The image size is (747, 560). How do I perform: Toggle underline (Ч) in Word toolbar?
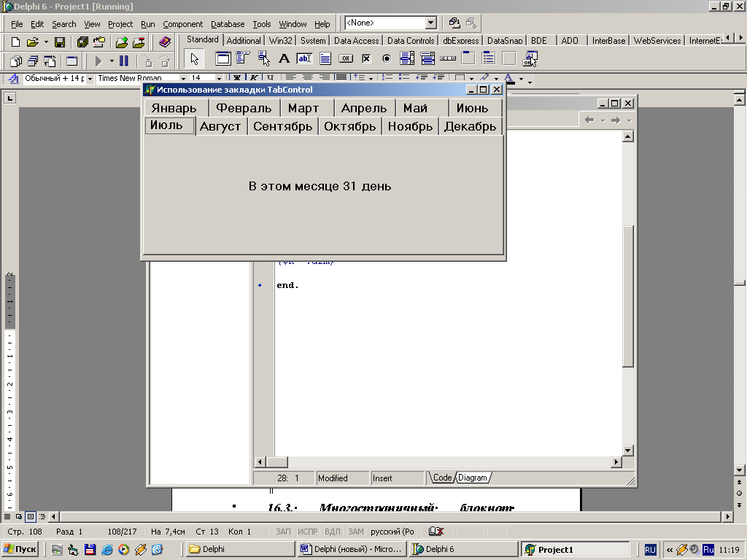coord(270,77)
